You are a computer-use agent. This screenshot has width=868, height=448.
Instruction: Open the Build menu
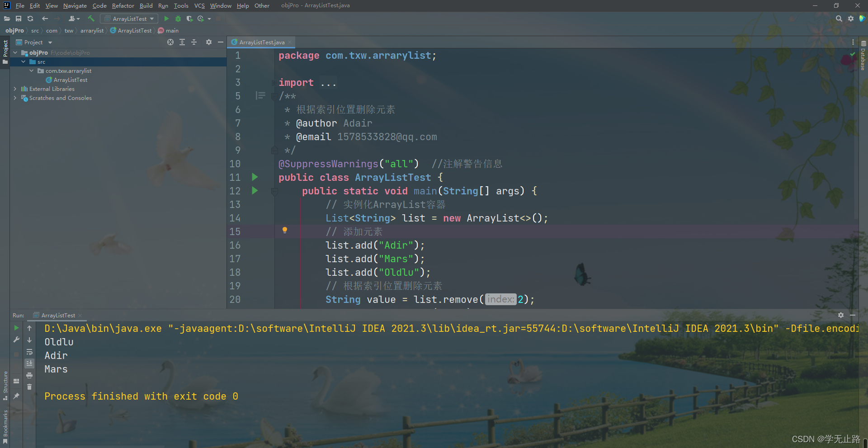146,5
